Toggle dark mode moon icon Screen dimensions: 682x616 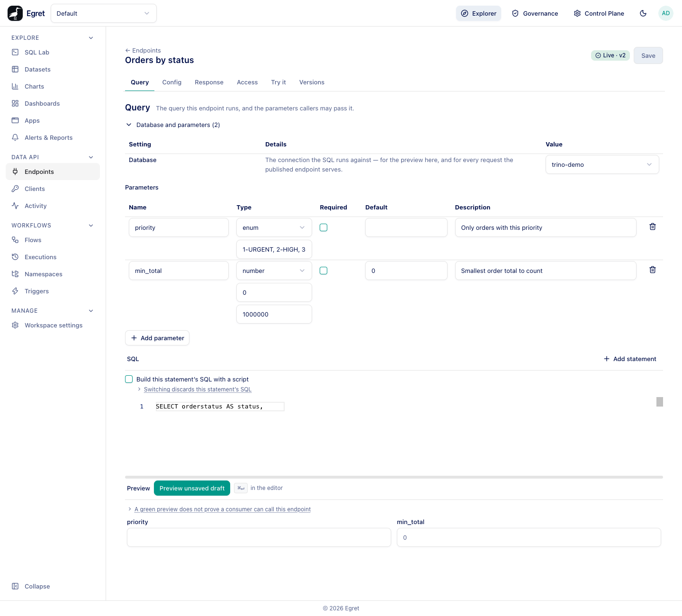(643, 13)
